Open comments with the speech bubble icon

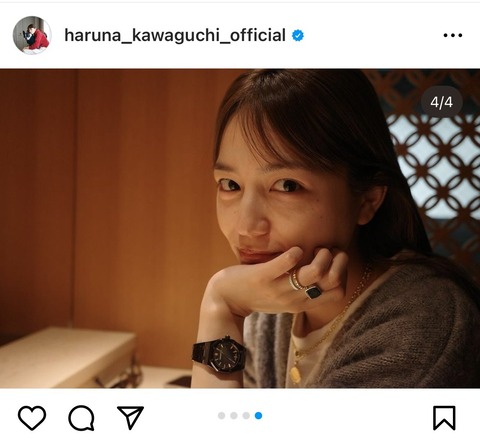81,418
